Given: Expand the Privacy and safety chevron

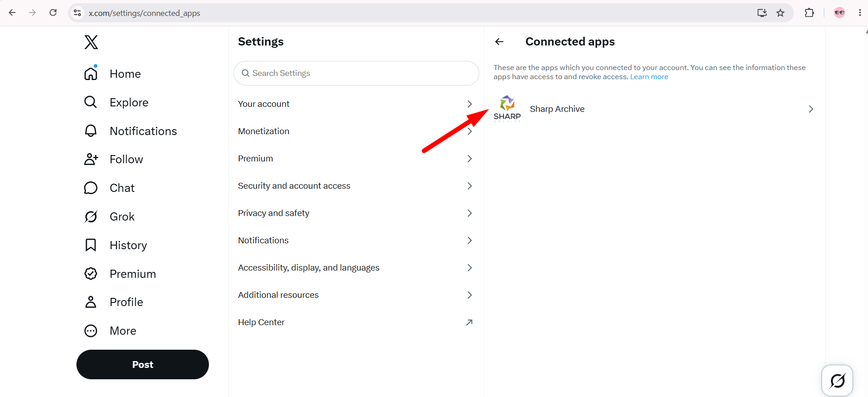Looking at the screenshot, I should pyautogui.click(x=470, y=213).
